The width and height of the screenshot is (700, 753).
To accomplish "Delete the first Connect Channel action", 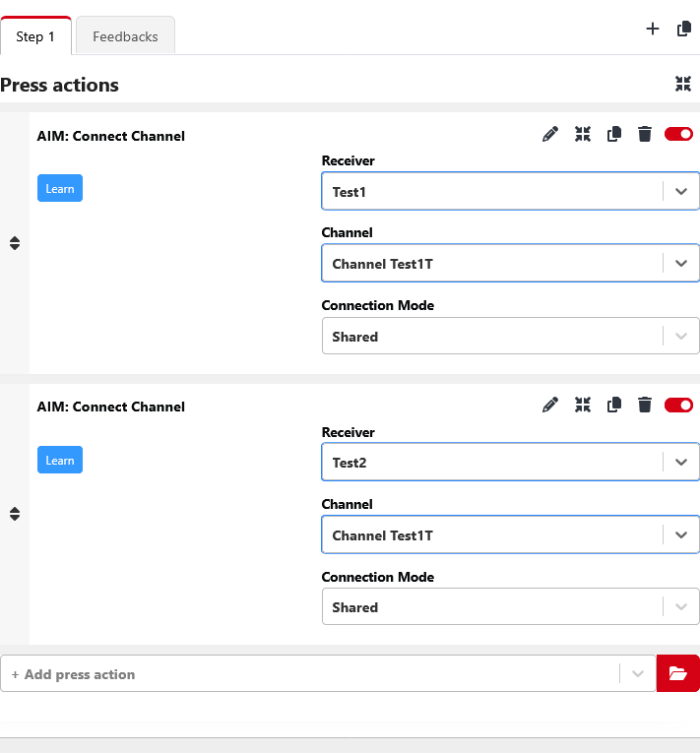I will pos(645,134).
